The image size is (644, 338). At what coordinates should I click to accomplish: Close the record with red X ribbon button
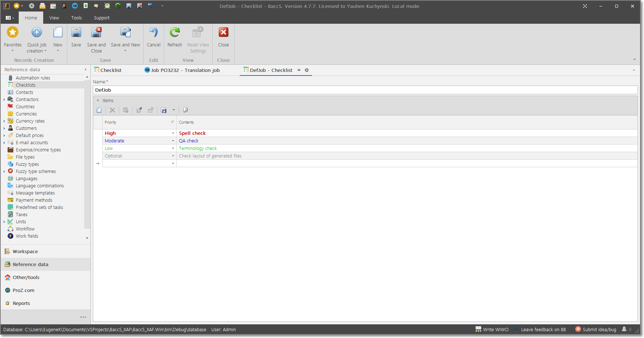pyautogui.click(x=224, y=37)
